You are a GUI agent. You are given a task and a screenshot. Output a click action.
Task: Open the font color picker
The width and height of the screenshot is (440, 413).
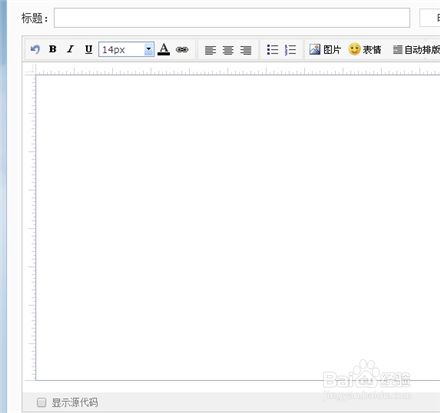click(164, 49)
